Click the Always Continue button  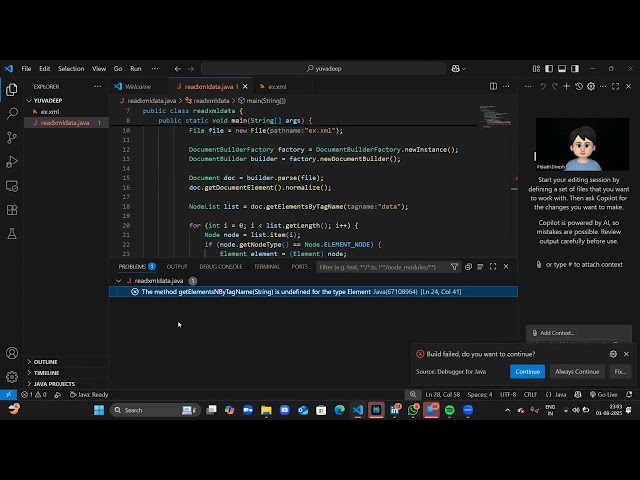pos(577,371)
